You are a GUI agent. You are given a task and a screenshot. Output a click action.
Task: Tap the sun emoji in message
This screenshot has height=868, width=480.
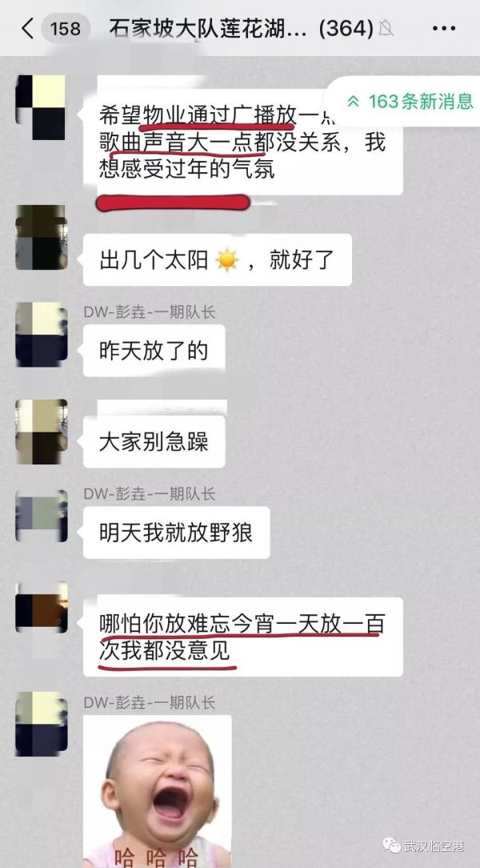(x=228, y=259)
